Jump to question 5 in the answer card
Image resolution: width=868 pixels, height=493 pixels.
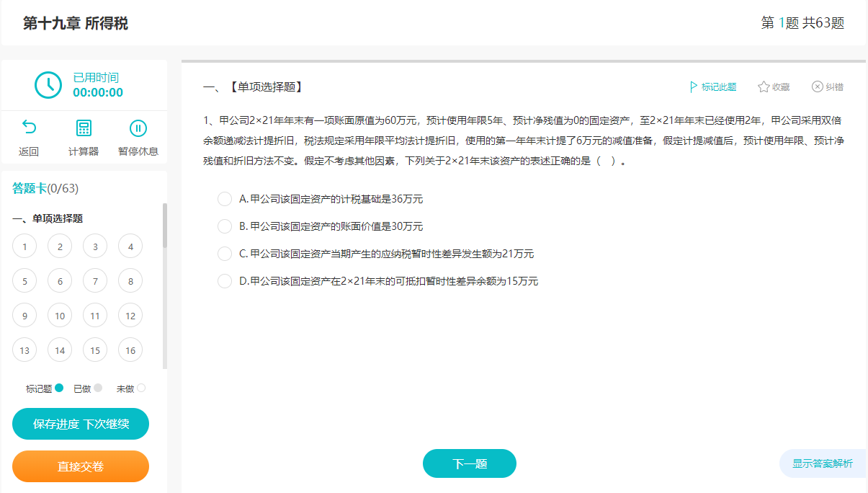24,280
